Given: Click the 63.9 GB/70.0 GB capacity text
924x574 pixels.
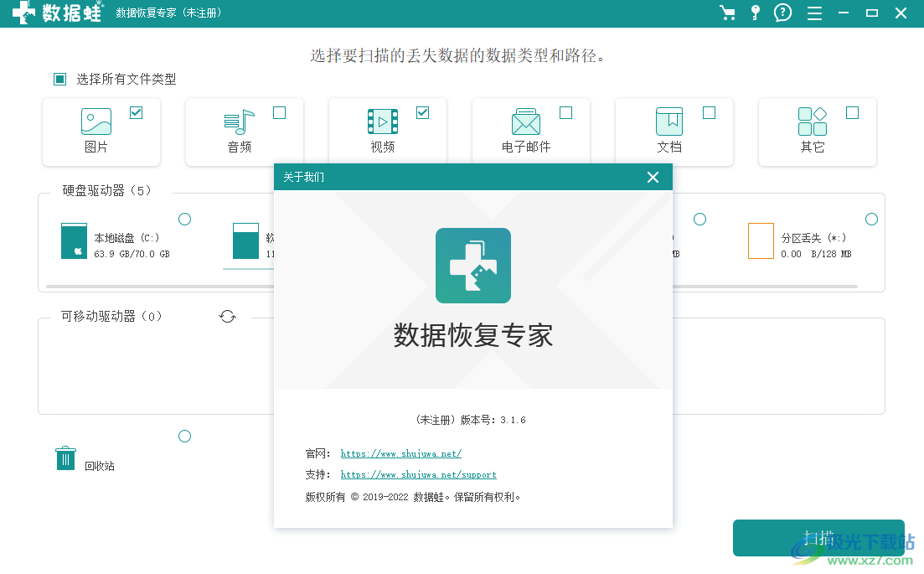Looking at the screenshot, I should 132,254.
